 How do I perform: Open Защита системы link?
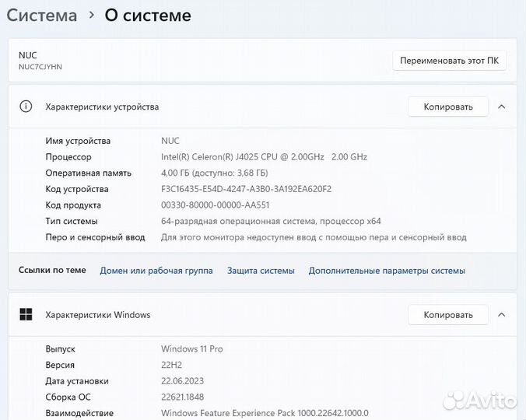pos(261,271)
